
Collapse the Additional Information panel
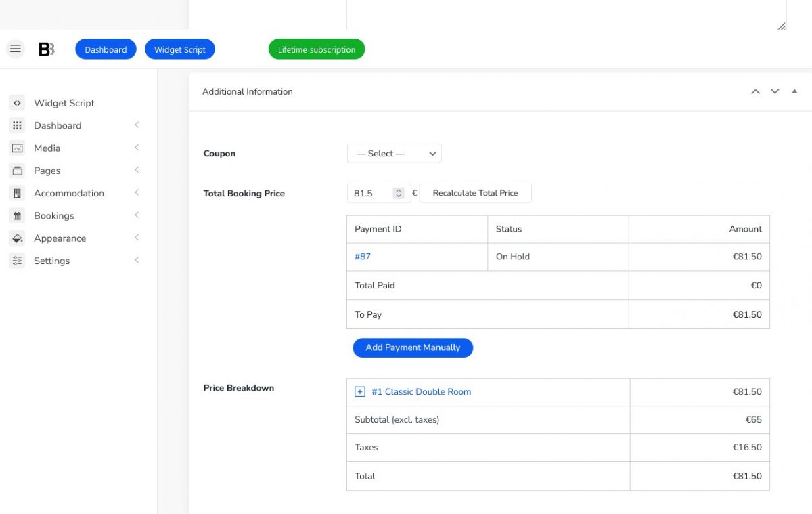tap(794, 91)
